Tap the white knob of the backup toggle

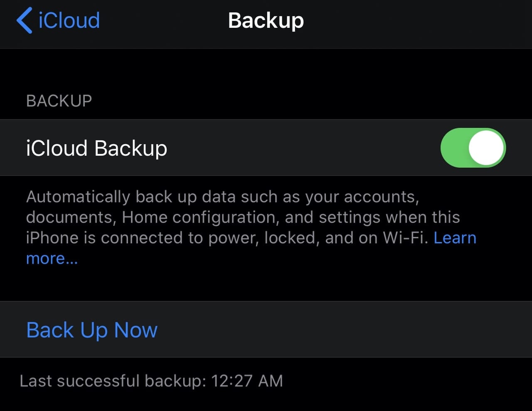pos(486,148)
